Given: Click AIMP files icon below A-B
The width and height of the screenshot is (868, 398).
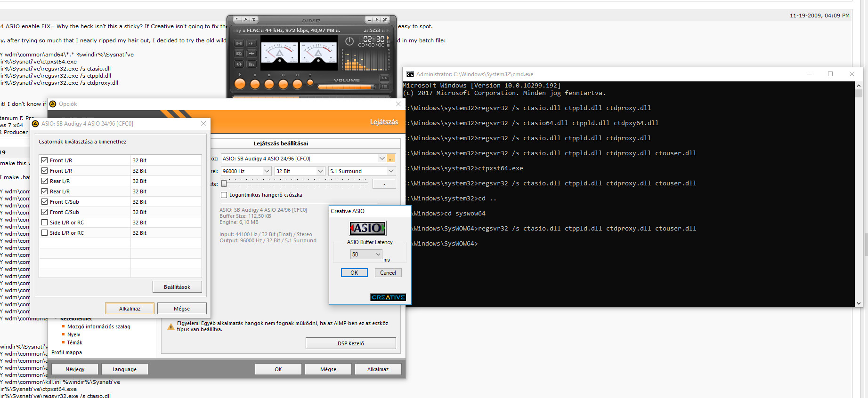Looking at the screenshot, I should coord(239,54).
